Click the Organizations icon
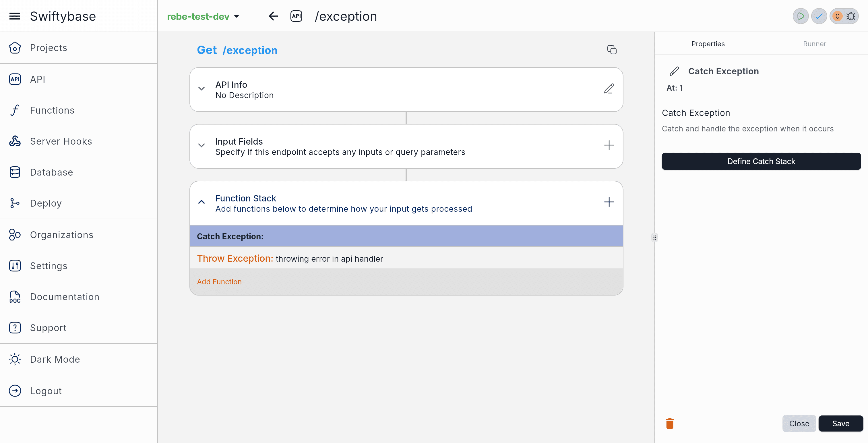The width and height of the screenshot is (868, 443). 15,235
